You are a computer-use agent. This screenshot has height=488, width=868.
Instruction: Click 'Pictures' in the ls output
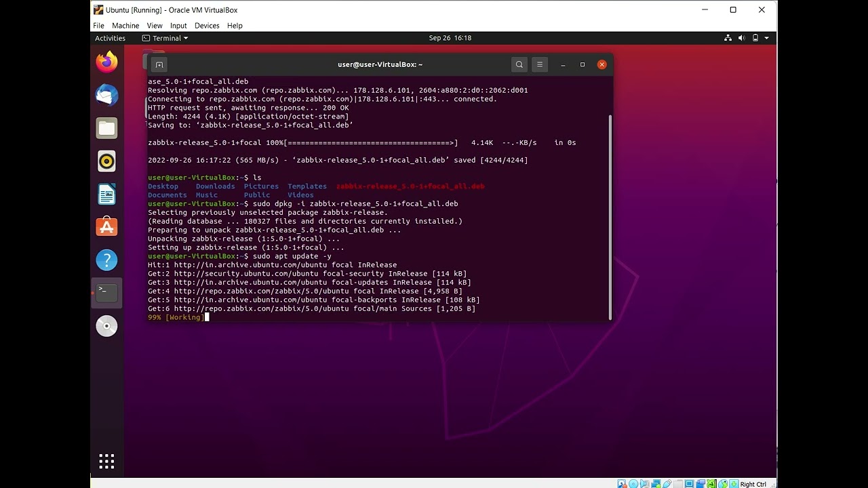tap(261, 186)
